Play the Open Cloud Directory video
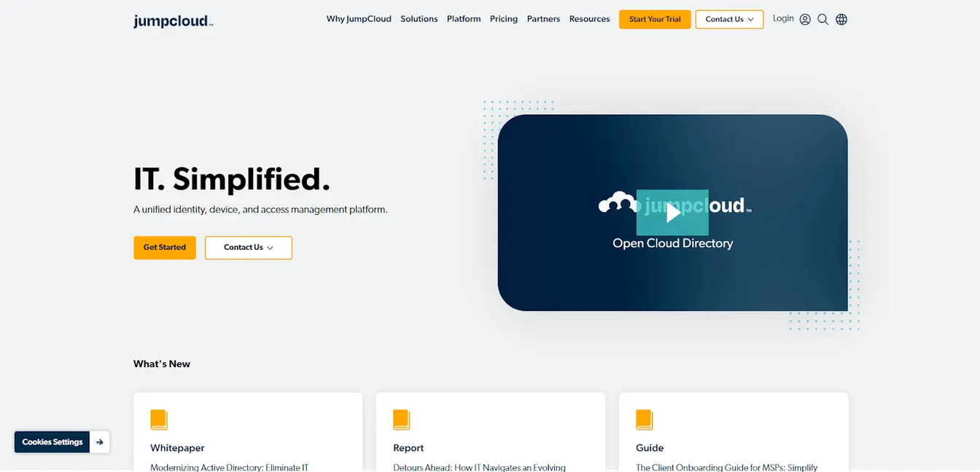980x472 pixels. click(672, 212)
